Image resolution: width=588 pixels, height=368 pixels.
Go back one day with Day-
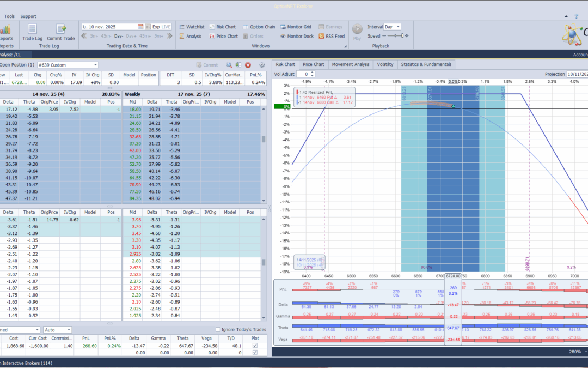click(x=119, y=36)
